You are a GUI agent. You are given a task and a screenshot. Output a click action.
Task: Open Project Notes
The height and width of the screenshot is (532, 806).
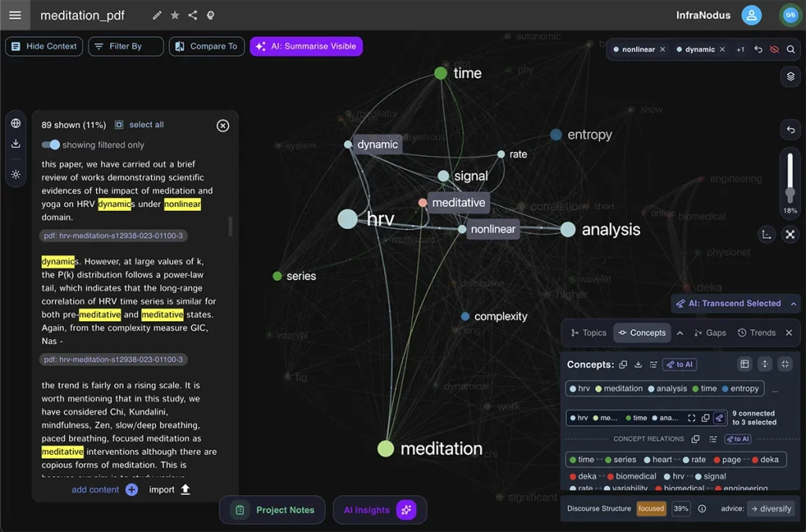click(x=272, y=510)
